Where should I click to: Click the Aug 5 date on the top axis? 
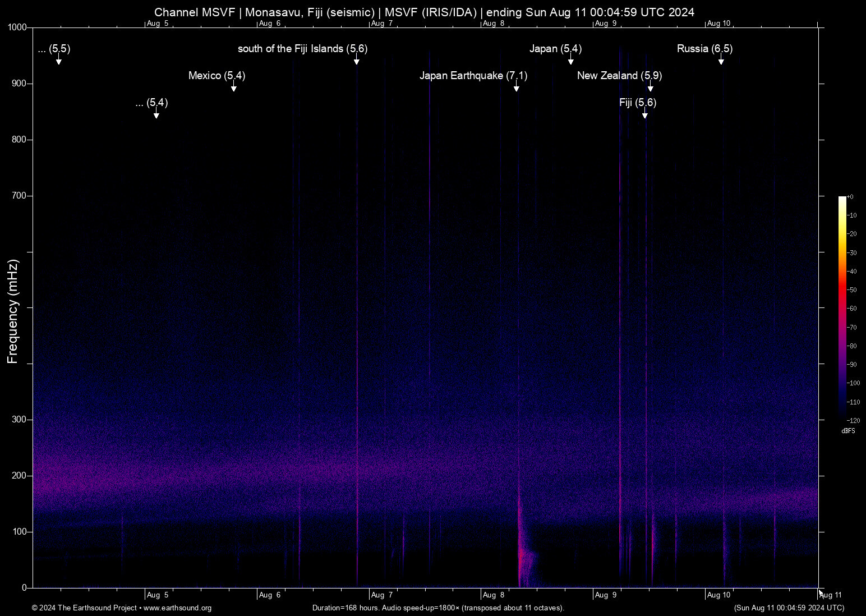[158, 24]
